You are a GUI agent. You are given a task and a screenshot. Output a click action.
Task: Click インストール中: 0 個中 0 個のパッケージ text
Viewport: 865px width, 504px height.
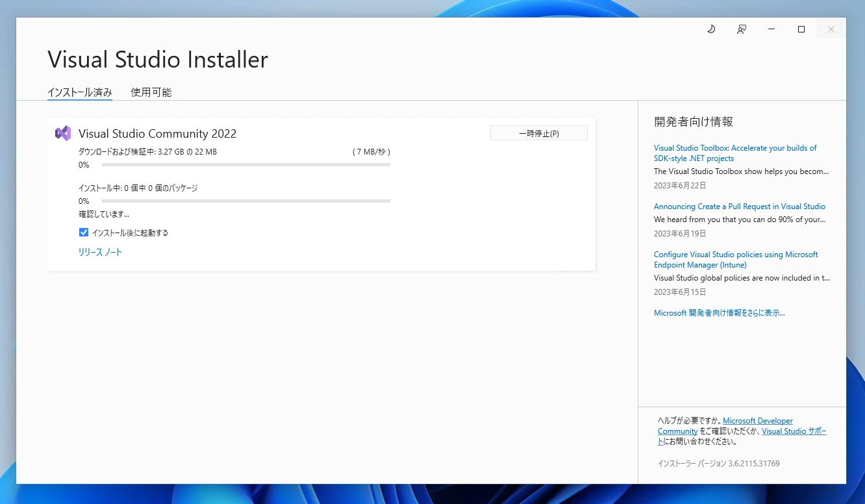click(x=138, y=188)
